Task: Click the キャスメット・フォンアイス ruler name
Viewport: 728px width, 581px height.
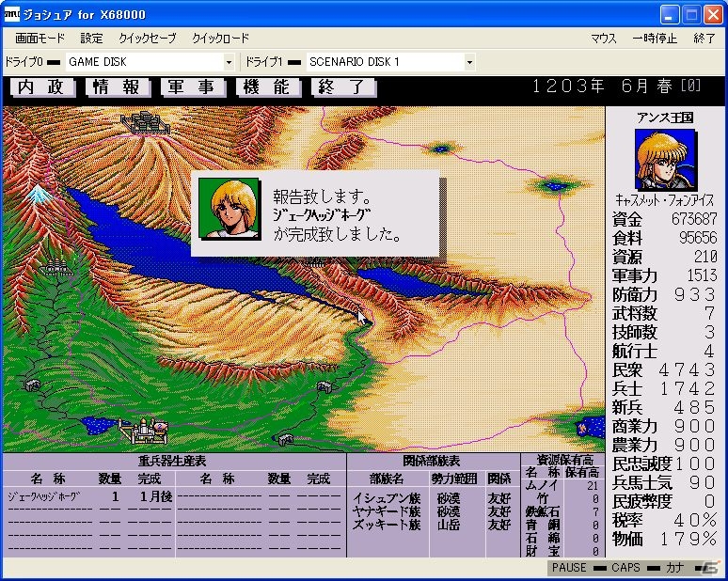Action: point(664,200)
